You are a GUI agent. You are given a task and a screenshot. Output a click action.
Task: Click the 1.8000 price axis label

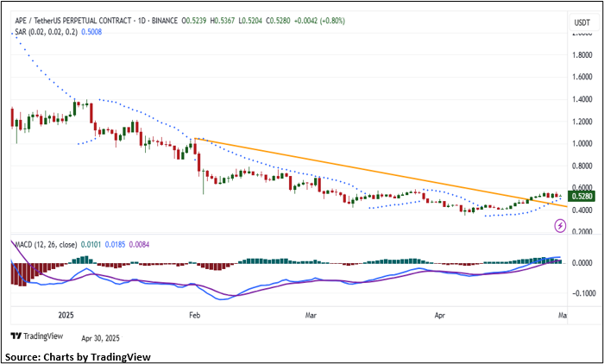pyautogui.click(x=582, y=55)
